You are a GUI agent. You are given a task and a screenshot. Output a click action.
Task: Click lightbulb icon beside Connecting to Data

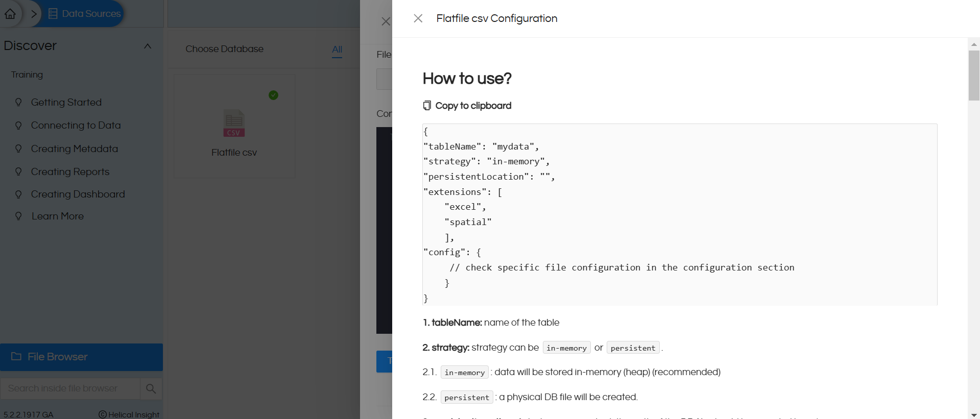pyautogui.click(x=18, y=125)
